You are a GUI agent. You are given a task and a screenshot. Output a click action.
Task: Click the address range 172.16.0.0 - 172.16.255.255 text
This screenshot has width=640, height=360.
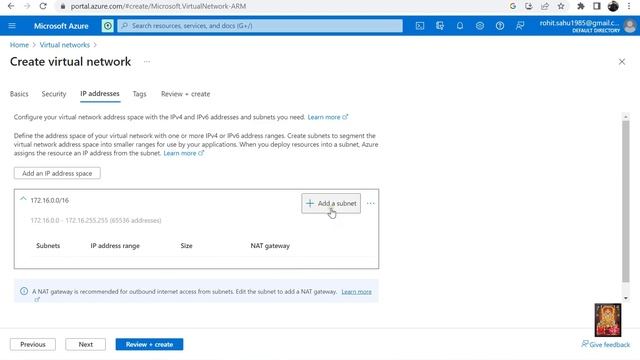[96, 220]
